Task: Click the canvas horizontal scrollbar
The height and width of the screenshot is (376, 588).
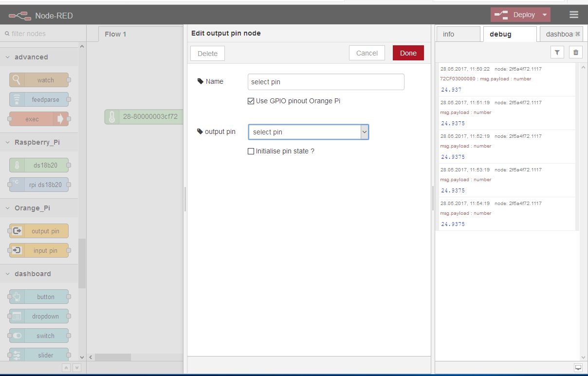Action: click(x=113, y=357)
